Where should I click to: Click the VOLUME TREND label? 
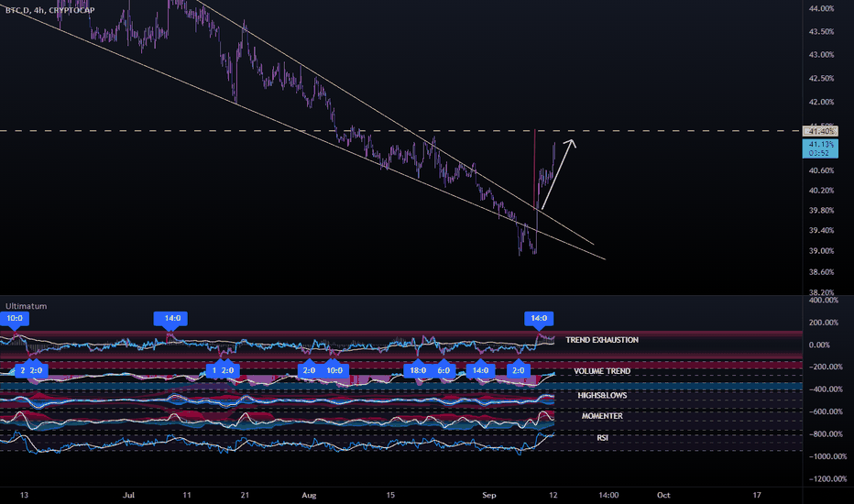(x=602, y=371)
